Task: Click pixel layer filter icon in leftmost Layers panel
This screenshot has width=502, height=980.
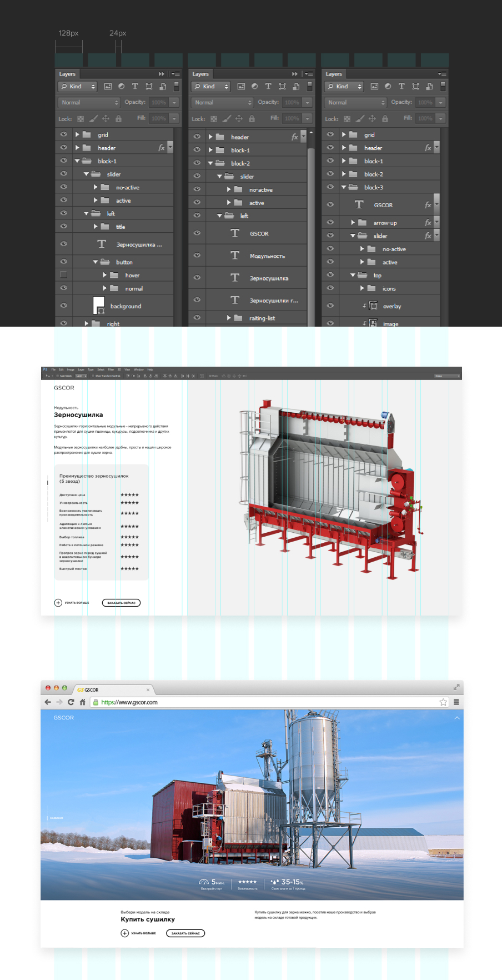Action: (x=108, y=87)
